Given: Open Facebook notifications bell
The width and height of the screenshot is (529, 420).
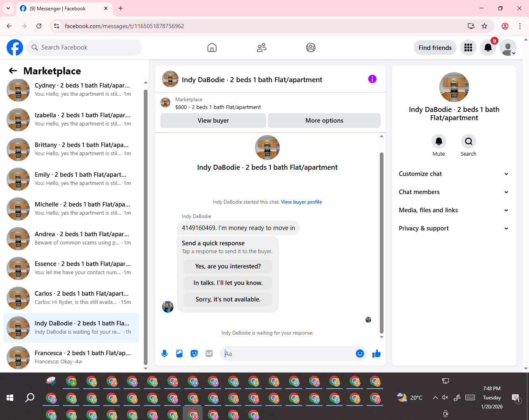Looking at the screenshot, I should (488, 47).
